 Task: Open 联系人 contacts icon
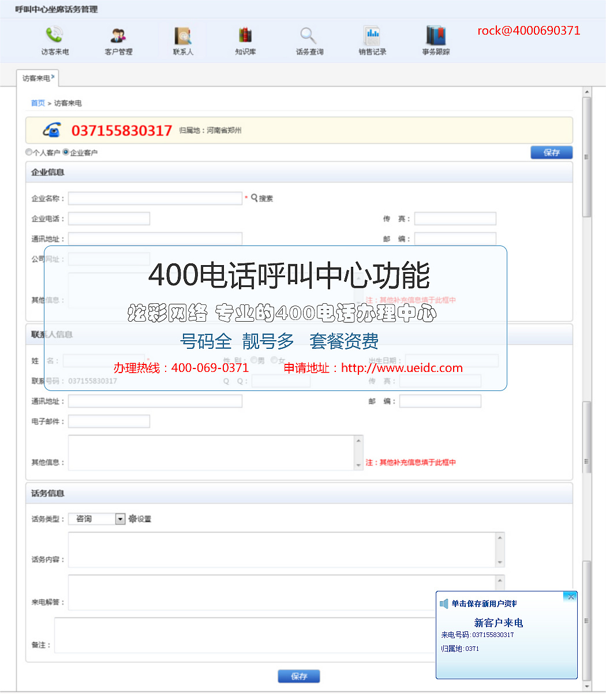coord(183,36)
